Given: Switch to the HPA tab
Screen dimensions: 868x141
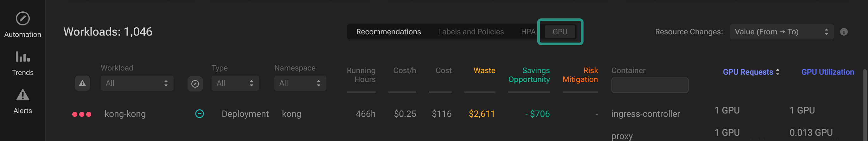Looking at the screenshot, I should tap(528, 32).
